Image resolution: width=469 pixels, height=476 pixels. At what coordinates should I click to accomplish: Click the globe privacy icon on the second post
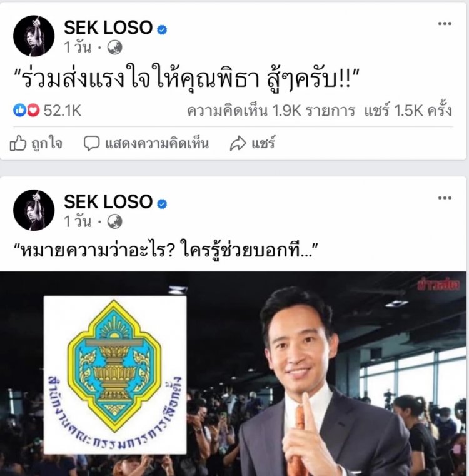[x=115, y=222]
